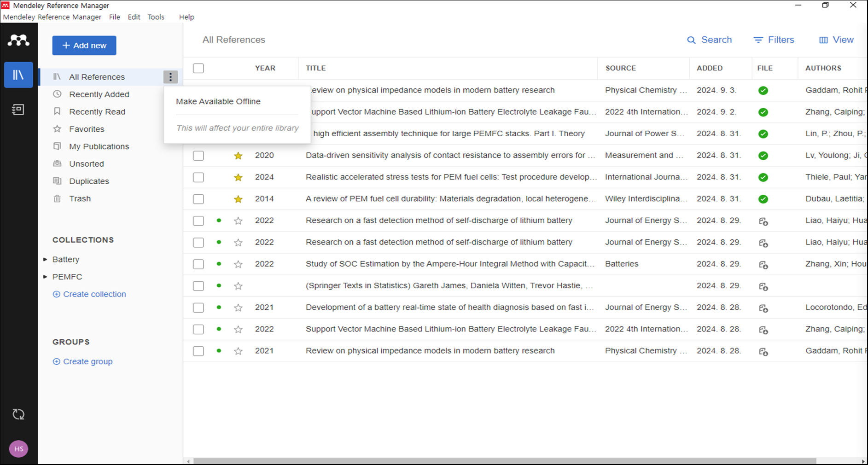Click the left scroll arrow at bottom
868x465 pixels.
[x=188, y=461]
